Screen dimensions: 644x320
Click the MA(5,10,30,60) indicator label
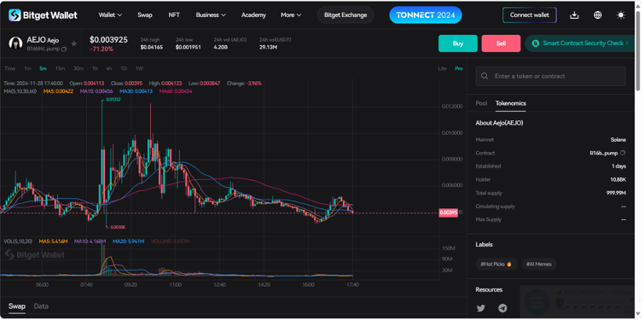pyautogui.click(x=20, y=91)
